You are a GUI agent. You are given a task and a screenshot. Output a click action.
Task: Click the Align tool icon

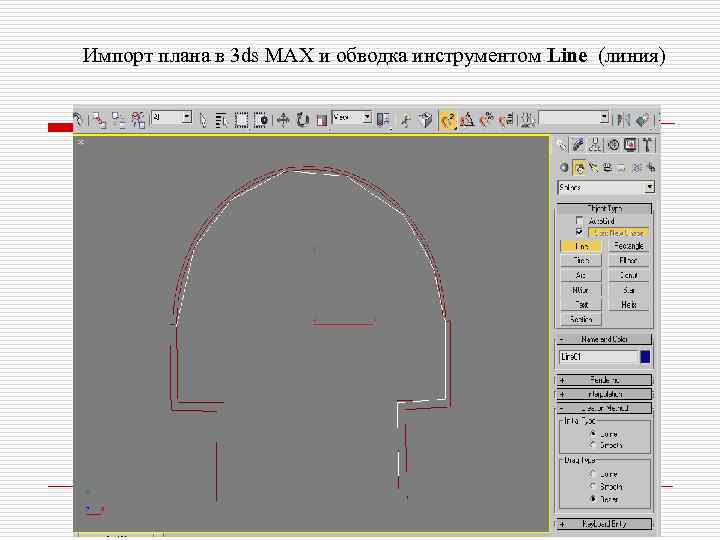(642, 120)
